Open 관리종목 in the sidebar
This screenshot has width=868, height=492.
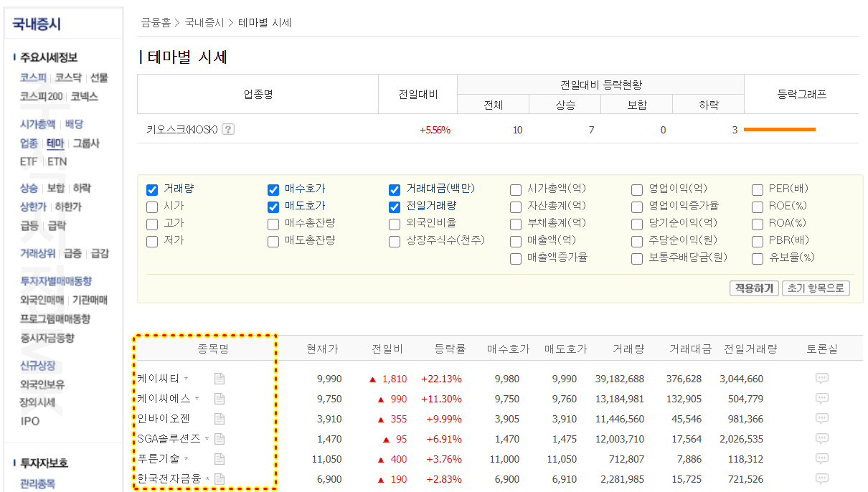pyautogui.click(x=37, y=484)
